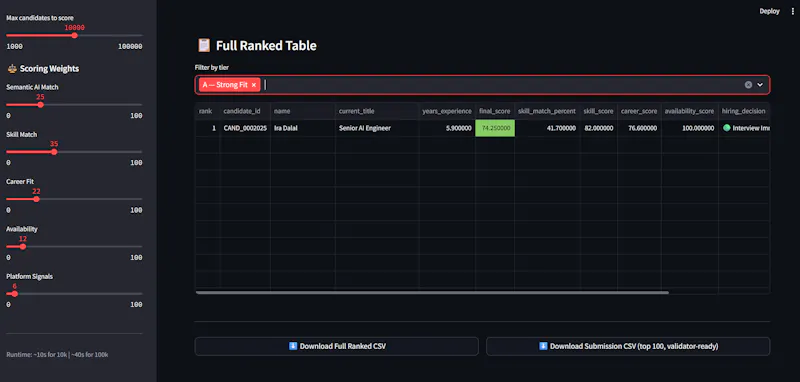Select the Ira Dalal name cell
Image resolution: width=800 pixels, height=382 pixels.
[x=303, y=129]
